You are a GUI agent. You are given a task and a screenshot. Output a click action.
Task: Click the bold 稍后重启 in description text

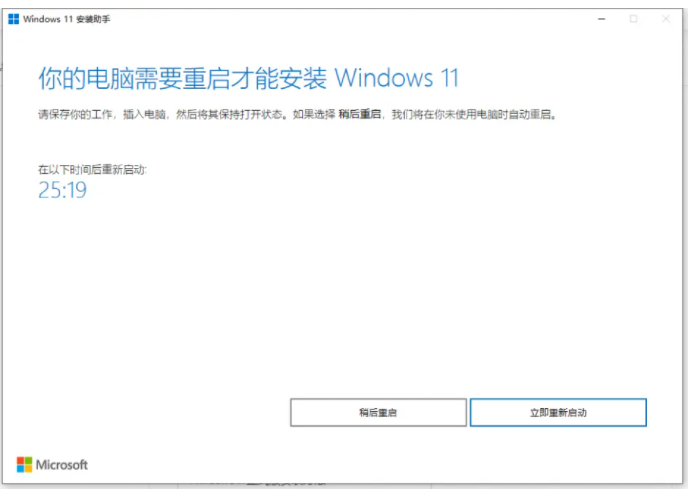tap(360, 114)
